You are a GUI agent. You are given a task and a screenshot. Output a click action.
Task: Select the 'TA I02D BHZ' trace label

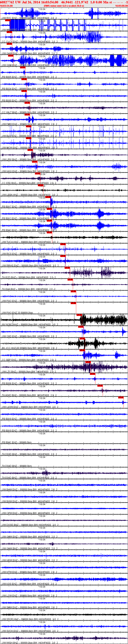pos(29,277)
